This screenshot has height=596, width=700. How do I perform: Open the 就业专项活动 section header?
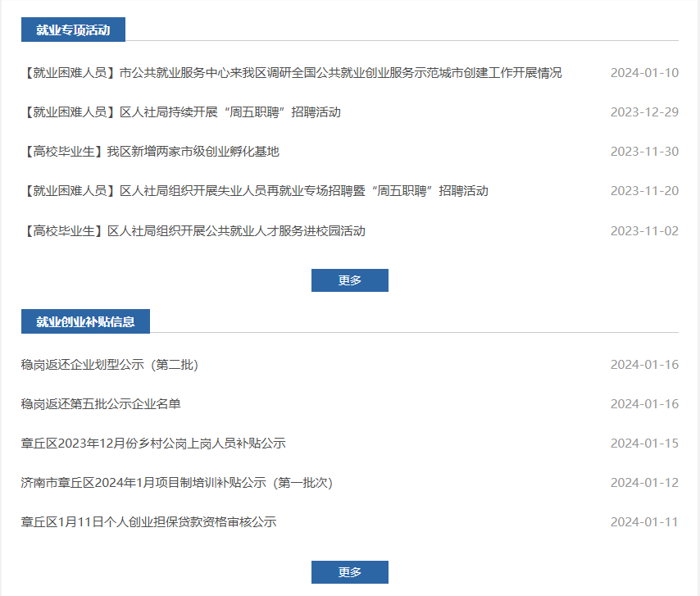[73, 30]
